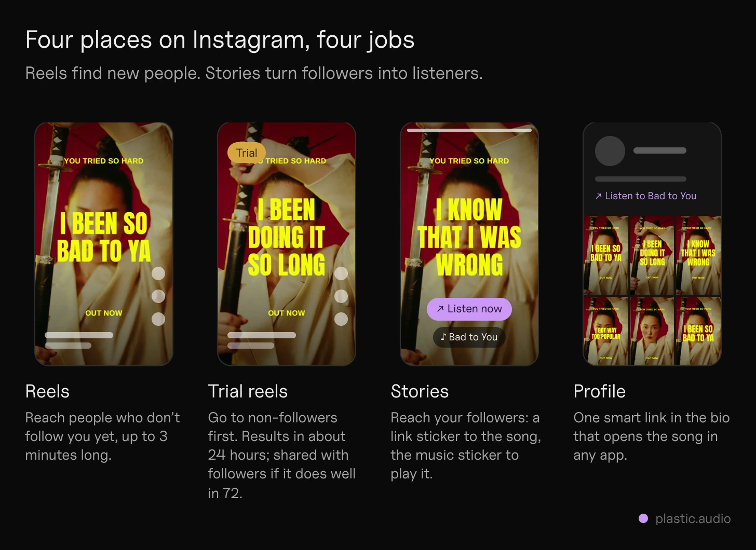Select the I GOT WAY TOO POPULAR grid post
756x550 pixels.
(606, 331)
